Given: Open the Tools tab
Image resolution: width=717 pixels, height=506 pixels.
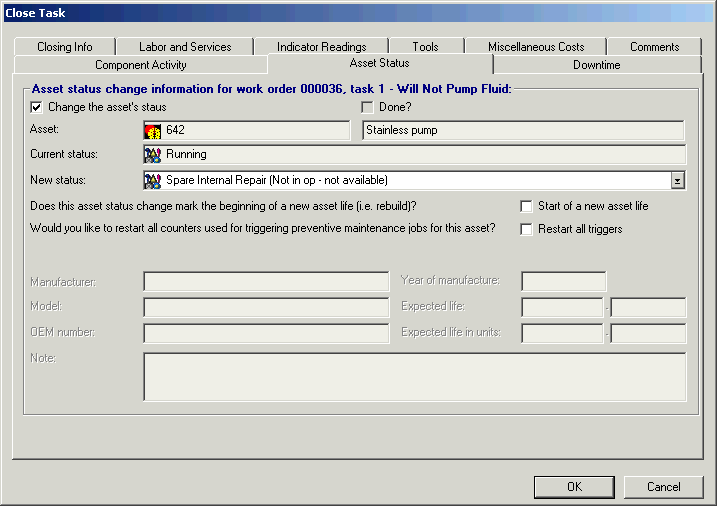Looking at the screenshot, I should point(426,47).
